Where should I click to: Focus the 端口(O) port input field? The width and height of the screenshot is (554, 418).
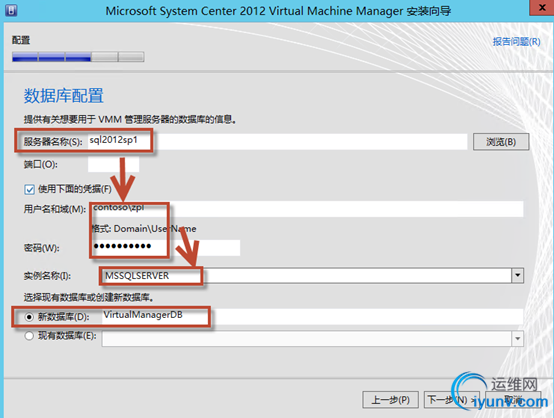113,164
